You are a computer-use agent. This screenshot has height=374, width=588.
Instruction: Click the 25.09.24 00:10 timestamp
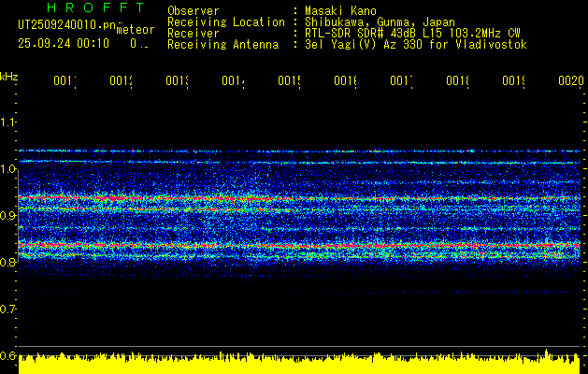[x=64, y=43]
